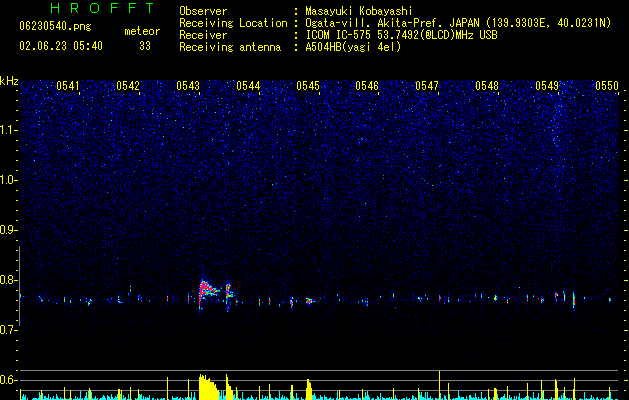Click the kHz axis unit label
This screenshot has width=629, height=400.
(x=9, y=81)
